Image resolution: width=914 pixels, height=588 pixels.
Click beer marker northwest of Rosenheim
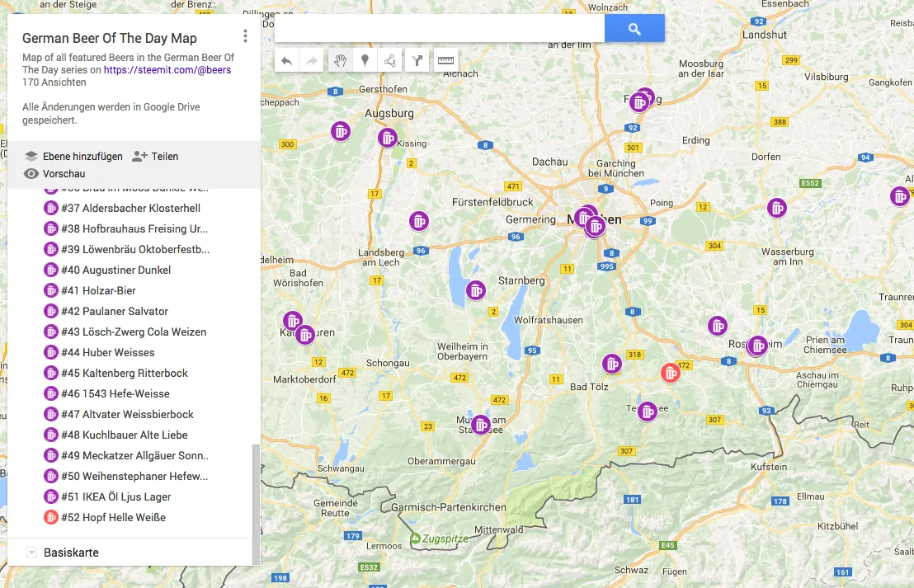point(717,326)
